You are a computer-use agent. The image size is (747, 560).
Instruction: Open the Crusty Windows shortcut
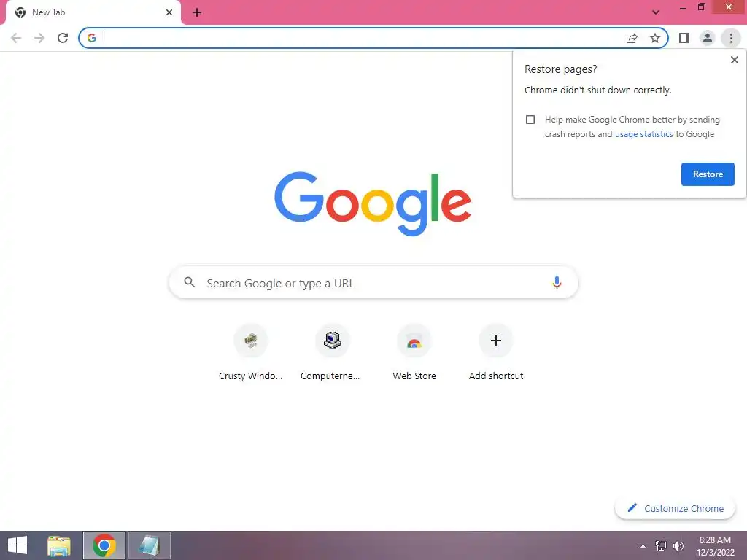251,353
